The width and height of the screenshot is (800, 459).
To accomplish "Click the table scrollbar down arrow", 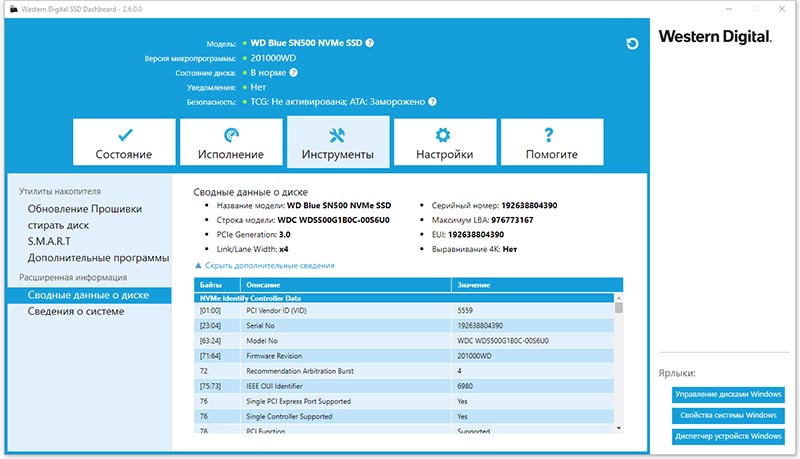I will click(x=618, y=428).
